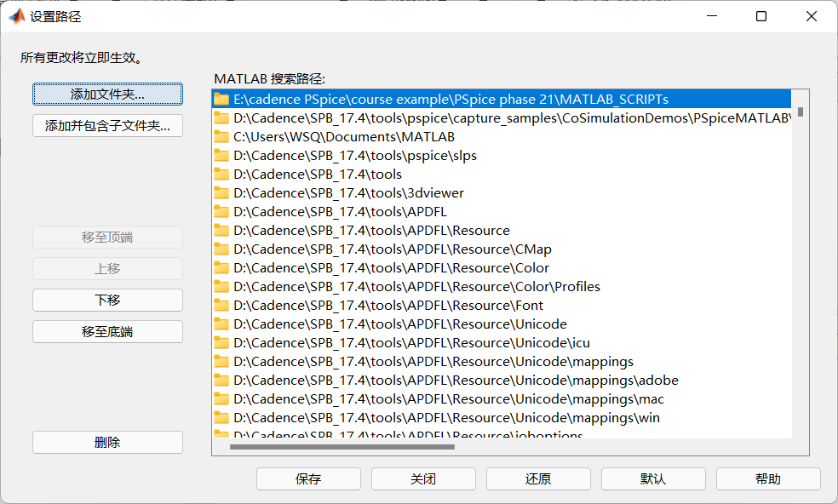The height and width of the screenshot is (504, 838).
Task: Click 添加并包含子文件夹... button
Action: 107,126
